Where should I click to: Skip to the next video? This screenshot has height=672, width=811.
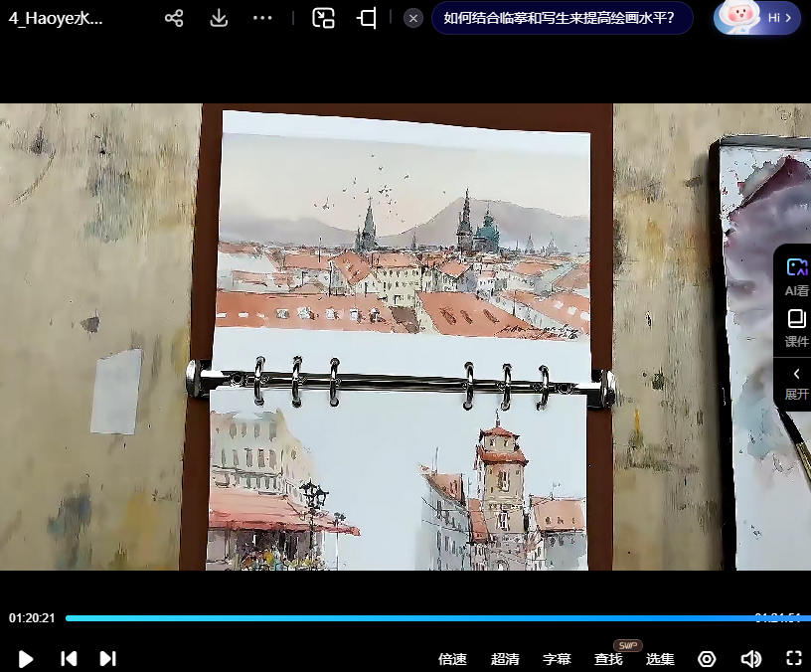point(107,658)
